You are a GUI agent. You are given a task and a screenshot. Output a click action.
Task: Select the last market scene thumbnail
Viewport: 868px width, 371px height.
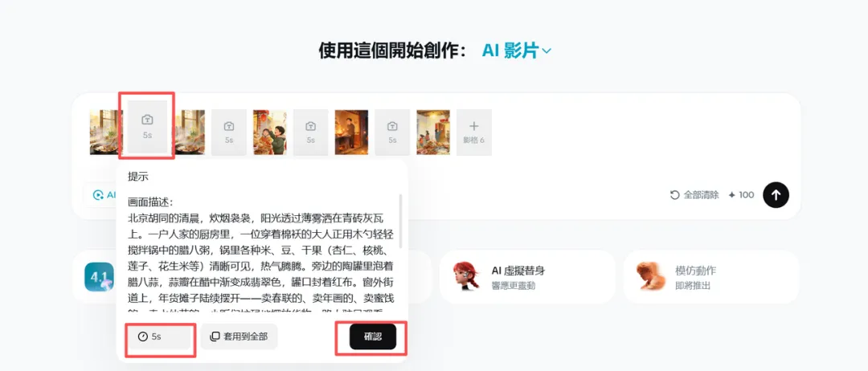pyautogui.click(x=433, y=132)
